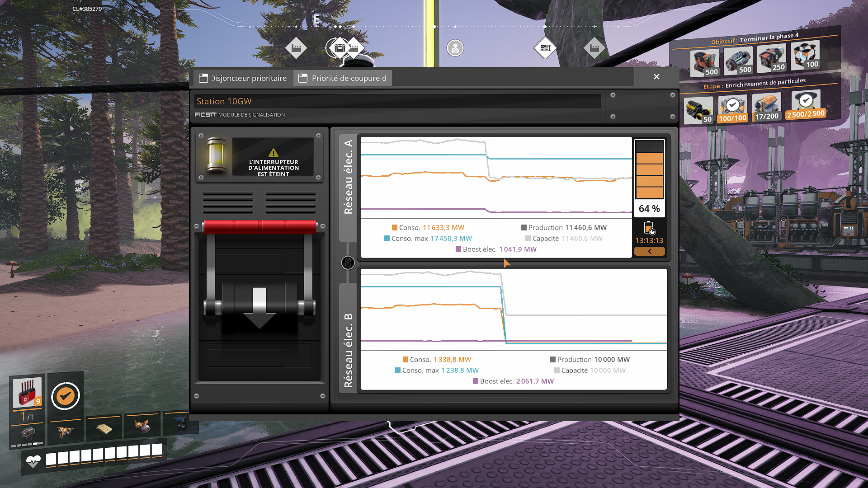Select the blade runners equipment slot
Image resolution: width=868 pixels, height=488 pixels.
tap(181, 423)
